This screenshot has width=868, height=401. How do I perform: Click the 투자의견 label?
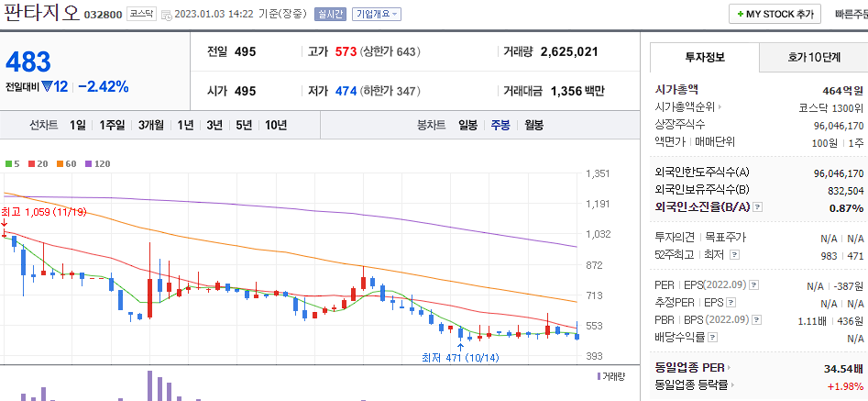[675, 238]
